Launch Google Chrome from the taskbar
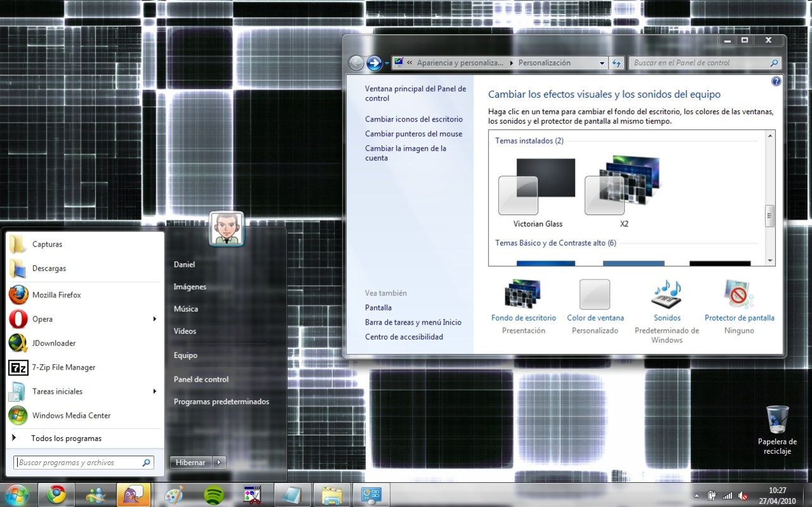The width and height of the screenshot is (812, 507). click(56, 494)
